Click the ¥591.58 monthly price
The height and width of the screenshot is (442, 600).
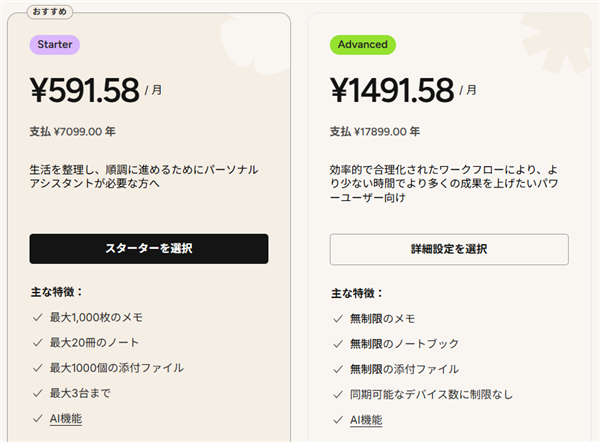click(85, 90)
